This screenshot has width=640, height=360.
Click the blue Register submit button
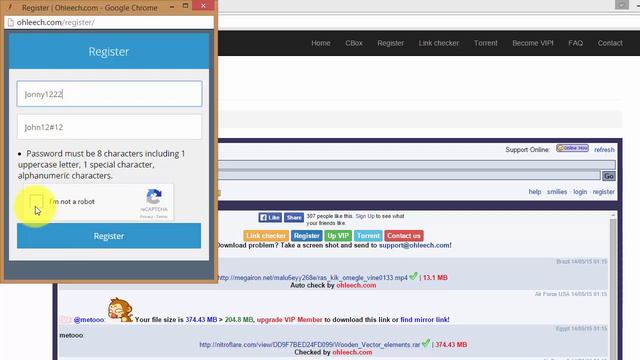point(109,236)
